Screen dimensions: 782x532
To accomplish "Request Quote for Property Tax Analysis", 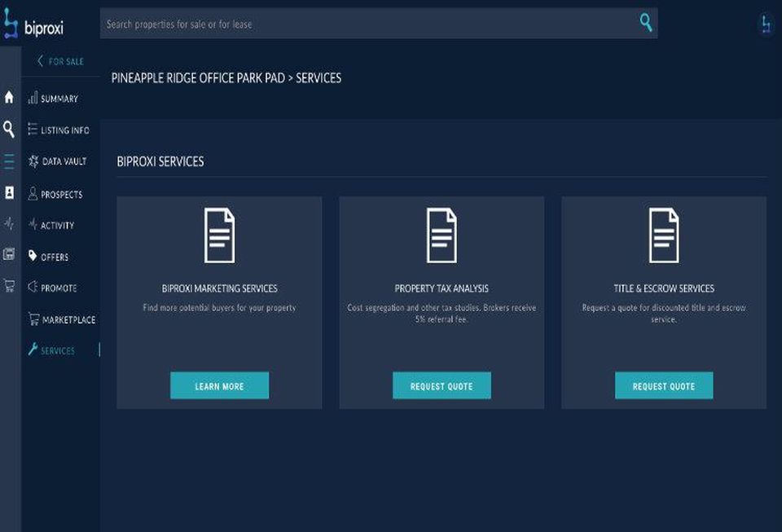I will tap(442, 385).
